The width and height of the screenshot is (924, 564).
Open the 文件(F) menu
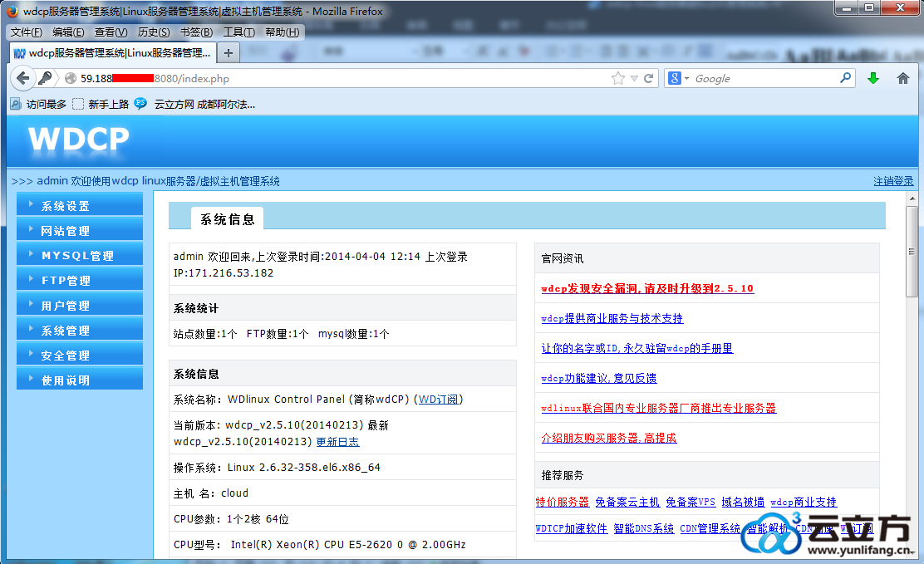point(27,32)
